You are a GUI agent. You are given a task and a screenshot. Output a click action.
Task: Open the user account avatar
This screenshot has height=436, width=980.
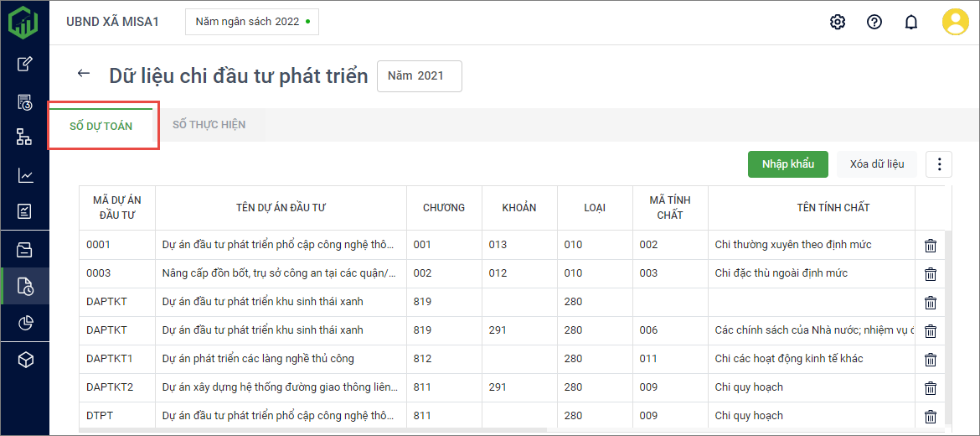[x=955, y=22]
